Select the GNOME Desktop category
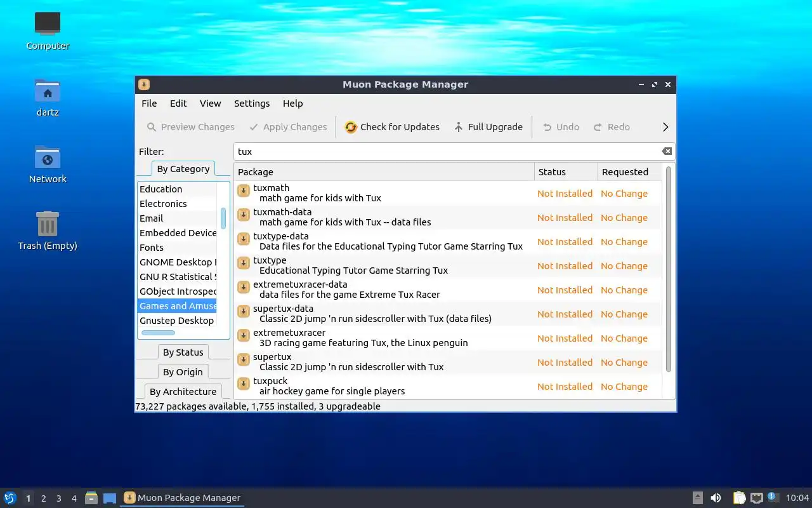The image size is (812, 508). click(x=178, y=262)
